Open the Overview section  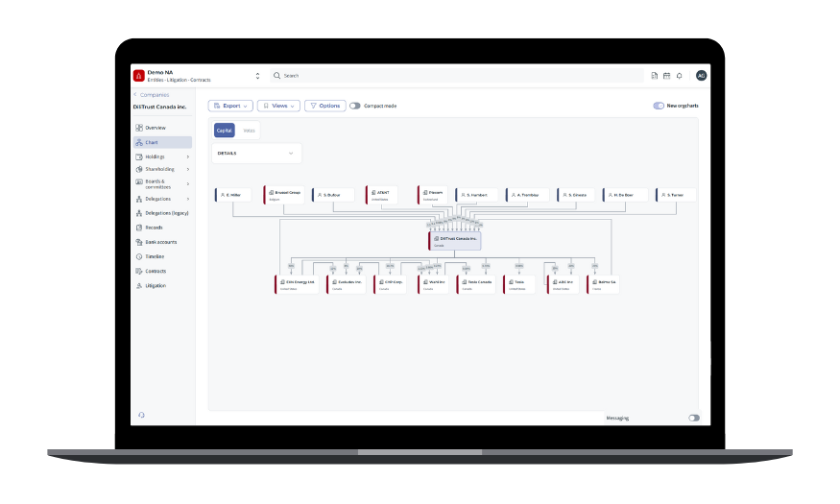pos(162,128)
